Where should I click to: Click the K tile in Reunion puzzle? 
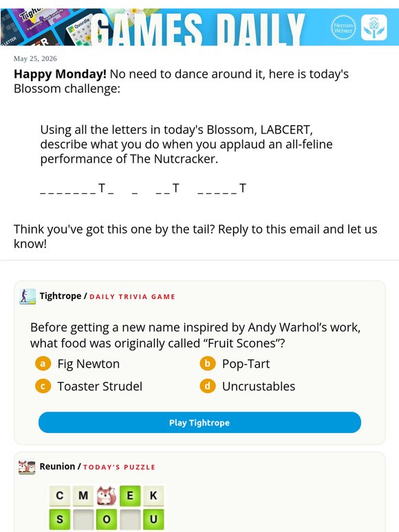(x=153, y=496)
